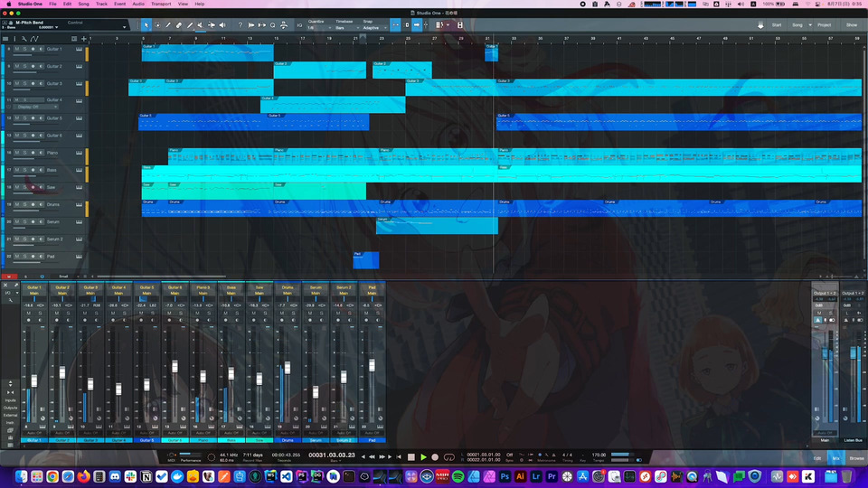The image size is (868, 488).
Task: Click the automation curve icon above tracks
Action: pos(34,39)
